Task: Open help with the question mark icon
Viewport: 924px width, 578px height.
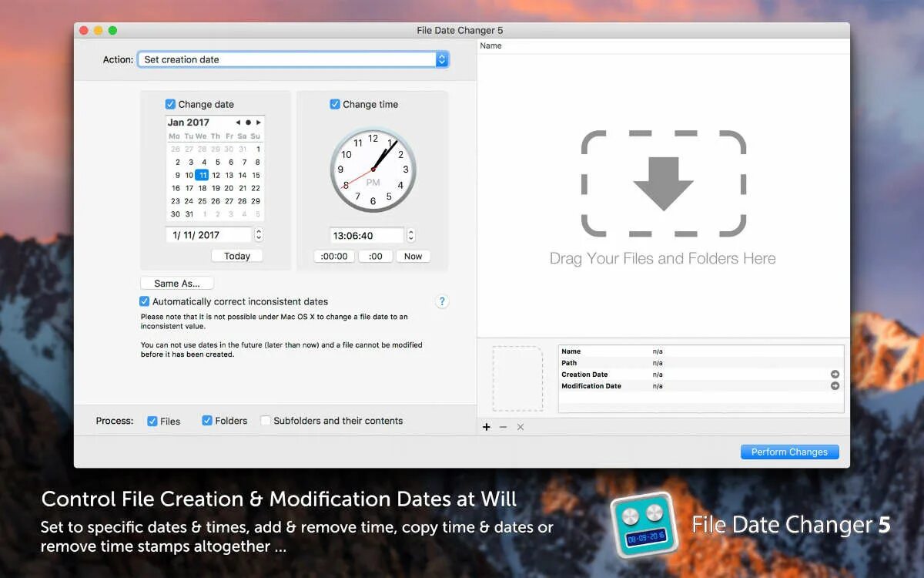Action: 442,301
